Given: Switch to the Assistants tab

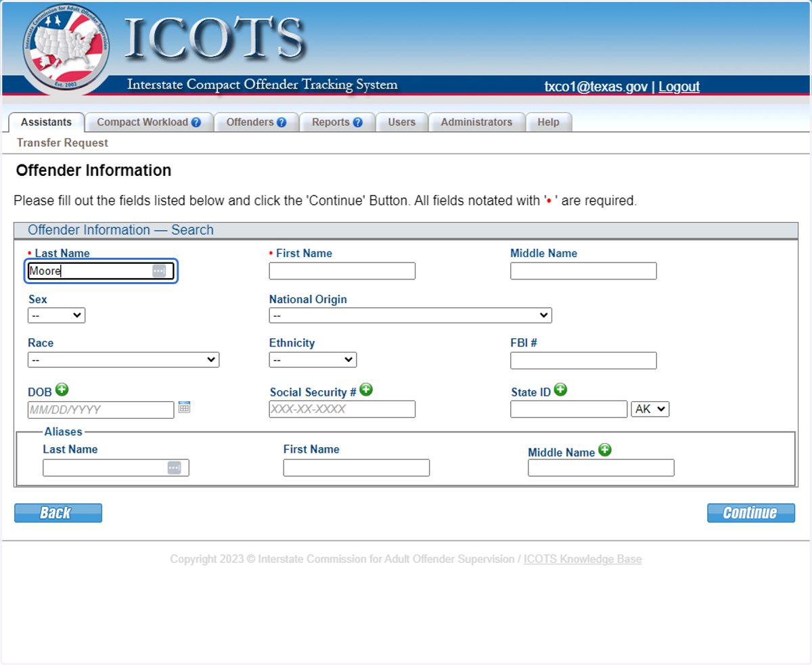Looking at the screenshot, I should 46,122.
